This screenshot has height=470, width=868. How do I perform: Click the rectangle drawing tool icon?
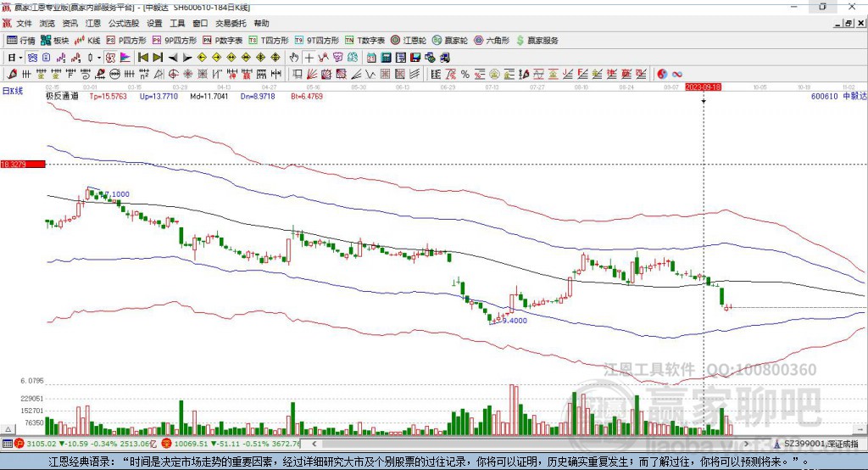297,75
